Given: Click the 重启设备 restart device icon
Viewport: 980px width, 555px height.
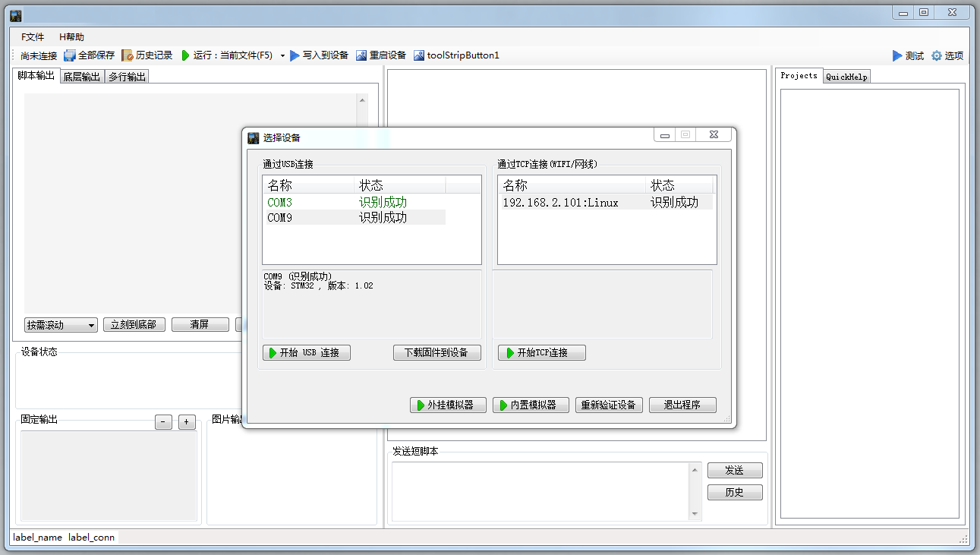Looking at the screenshot, I should pos(361,55).
